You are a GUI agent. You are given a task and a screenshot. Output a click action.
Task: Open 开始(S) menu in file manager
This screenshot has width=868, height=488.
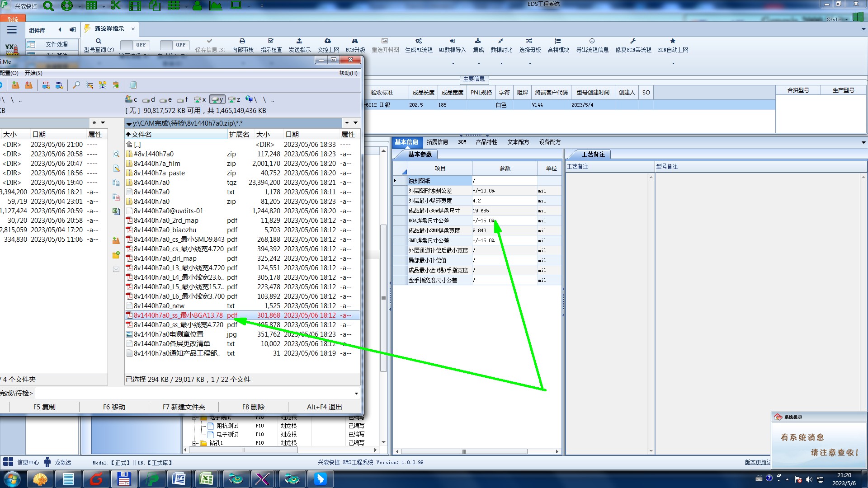tap(33, 73)
